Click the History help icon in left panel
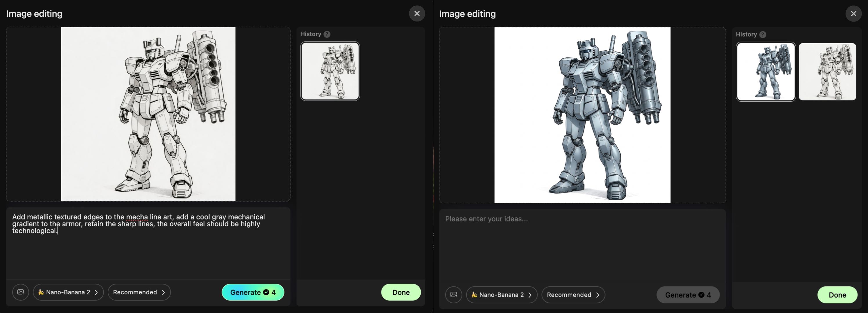Screen dimensions: 868x313 coord(326,34)
